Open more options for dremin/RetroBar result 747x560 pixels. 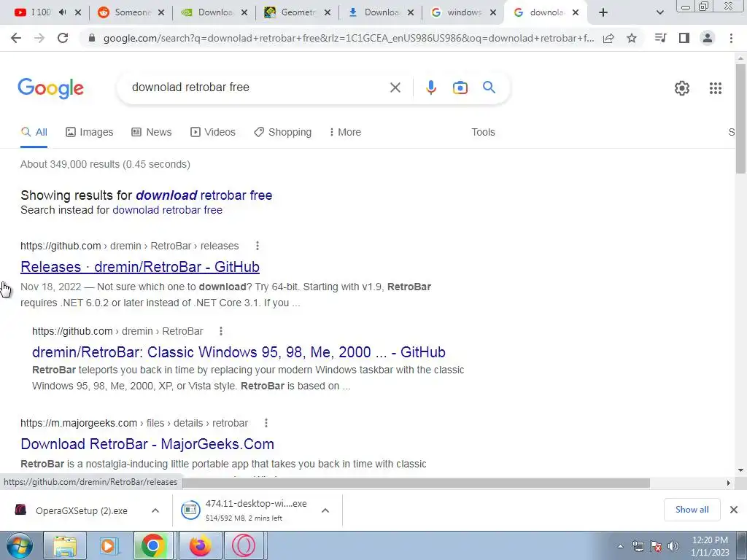pyautogui.click(x=220, y=331)
